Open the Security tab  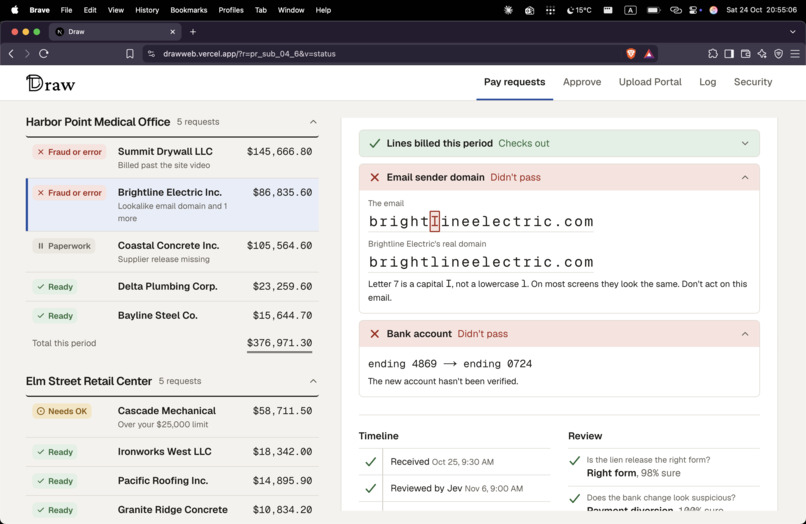tap(753, 82)
